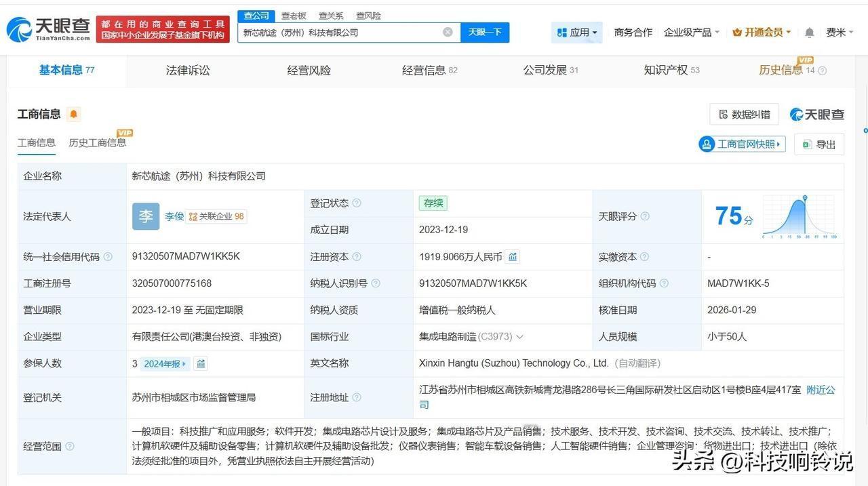Click organization code MAD7W1KK-5

coord(738,283)
